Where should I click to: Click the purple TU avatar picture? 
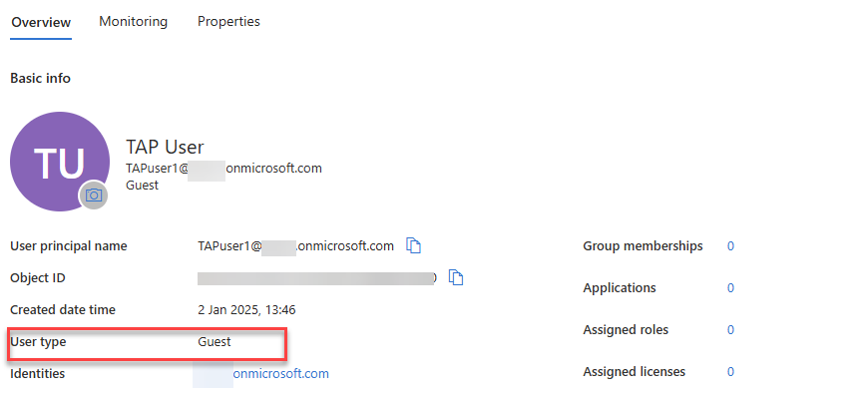[60, 161]
